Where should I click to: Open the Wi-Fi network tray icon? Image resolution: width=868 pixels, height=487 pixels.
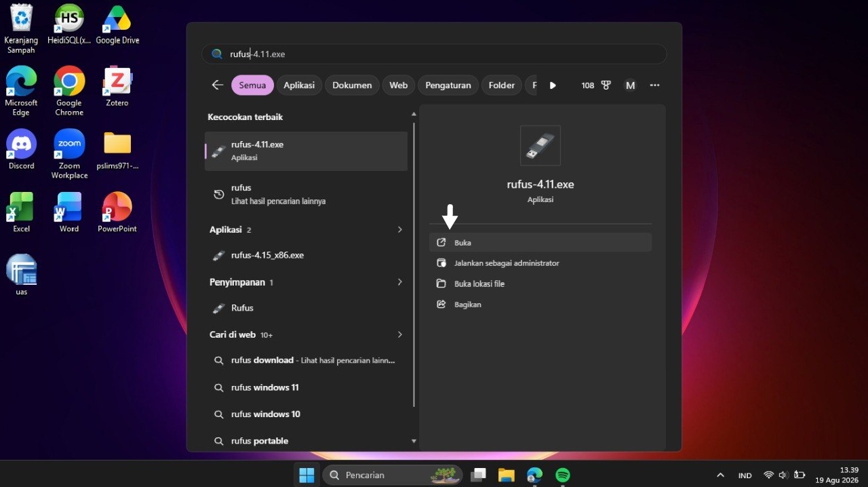(768, 475)
